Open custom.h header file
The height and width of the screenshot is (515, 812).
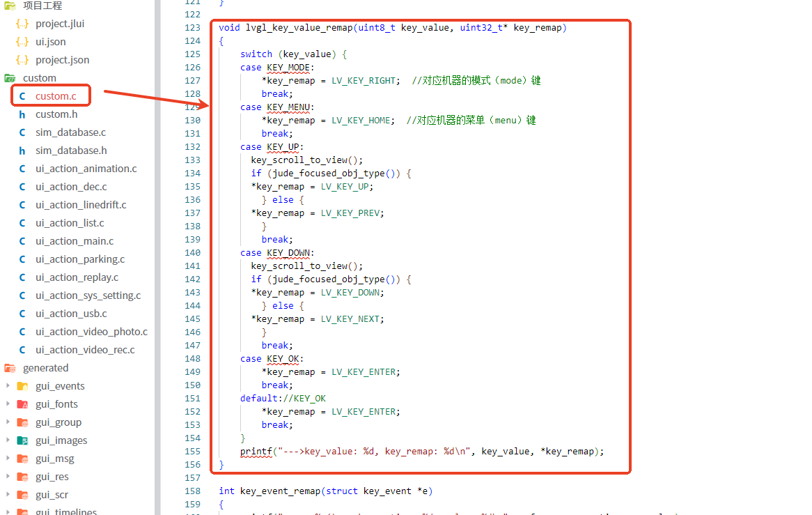coord(56,114)
